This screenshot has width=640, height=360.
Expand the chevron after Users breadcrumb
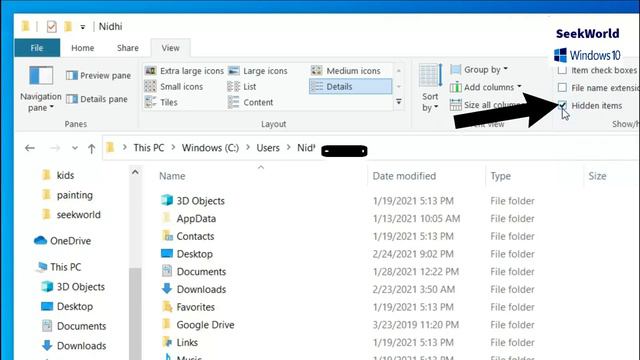(x=289, y=148)
